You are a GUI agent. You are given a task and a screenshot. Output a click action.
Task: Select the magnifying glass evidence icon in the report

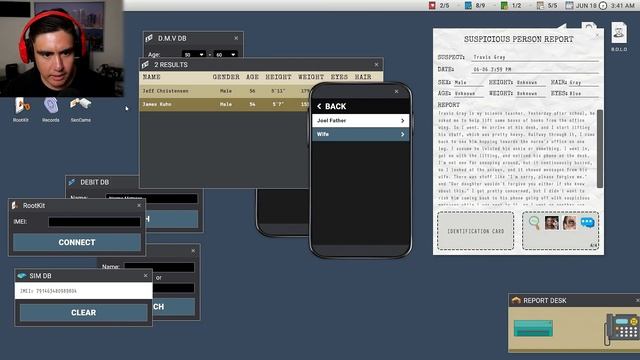(x=534, y=223)
